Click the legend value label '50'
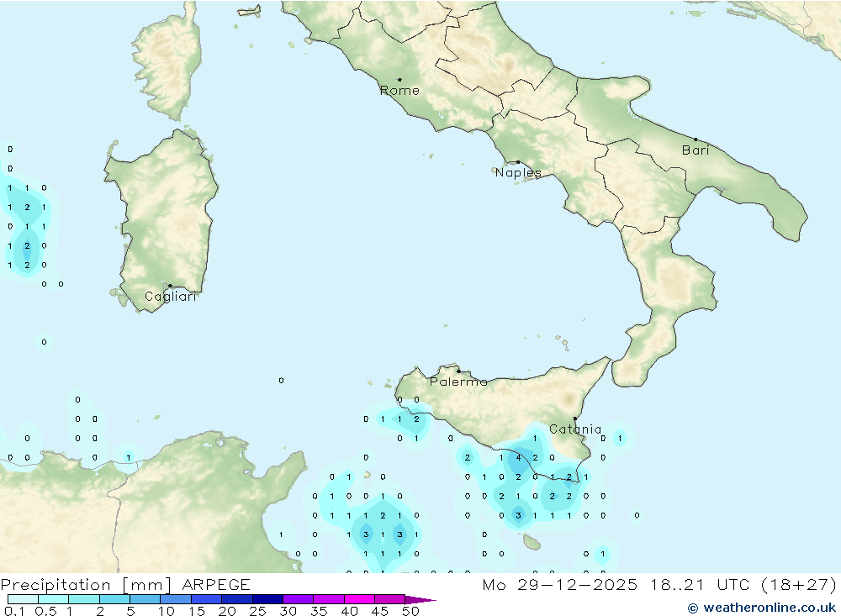The image size is (841, 616). 410,611
